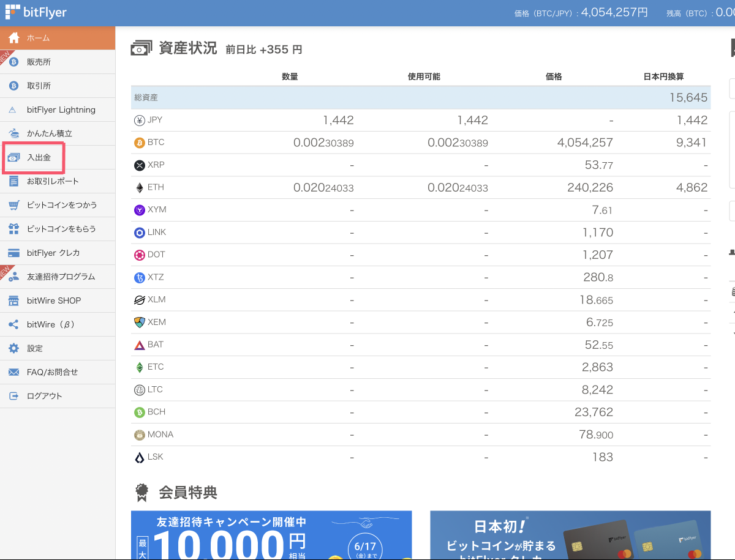Click the XEM coin icon

tap(140, 322)
